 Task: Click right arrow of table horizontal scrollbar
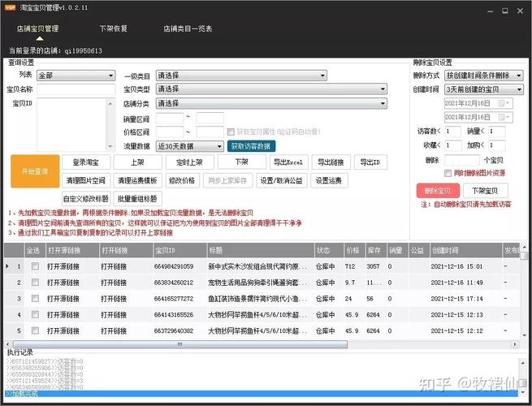coord(515,344)
